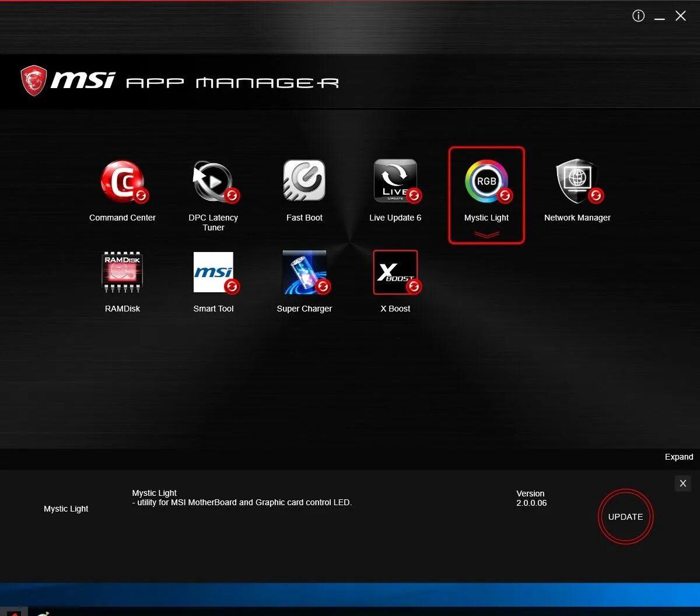700x616 pixels.
Task: Click Mystic Light name in details panel
Action: pos(66,509)
